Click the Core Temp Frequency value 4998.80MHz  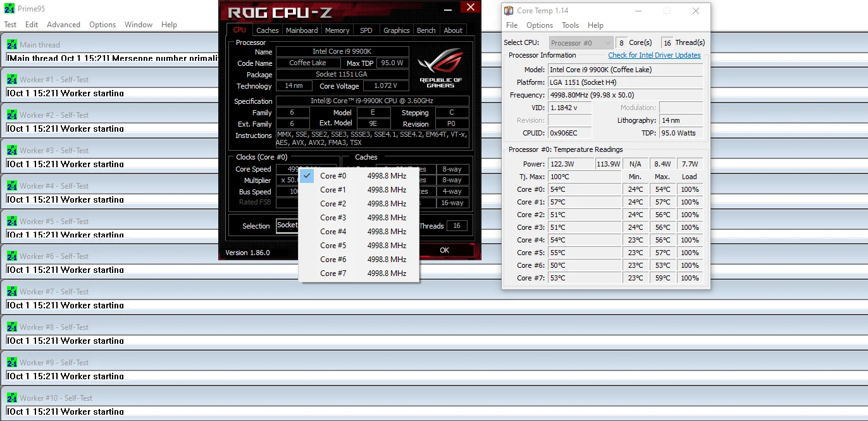pyautogui.click(x=625, y=95)
